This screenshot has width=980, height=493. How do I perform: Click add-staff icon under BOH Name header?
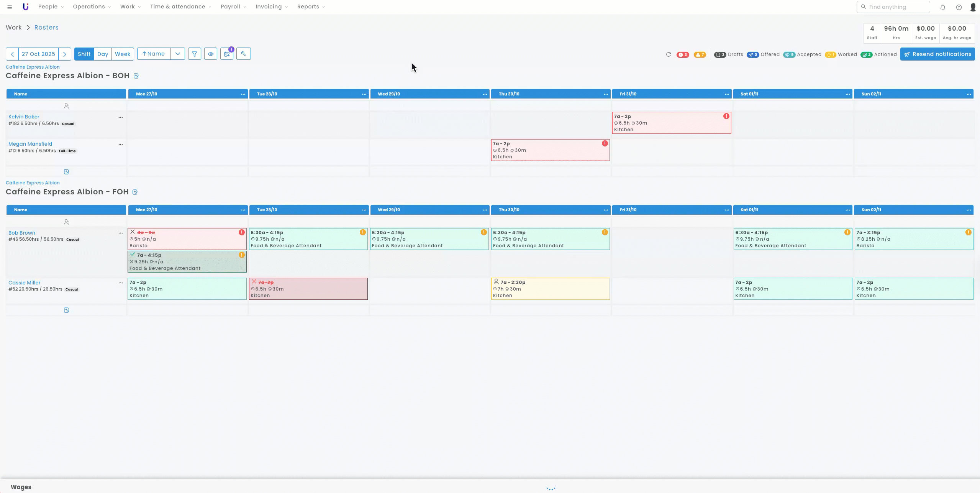click(x=66, y=106)
